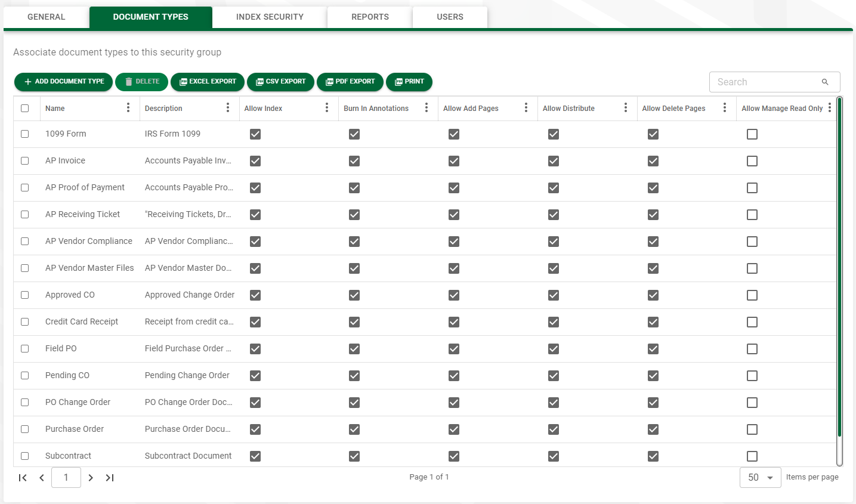The height and width of the screenshot is (504, 856).
Task: Click the page number input box
Action: (x=66, y=478)
